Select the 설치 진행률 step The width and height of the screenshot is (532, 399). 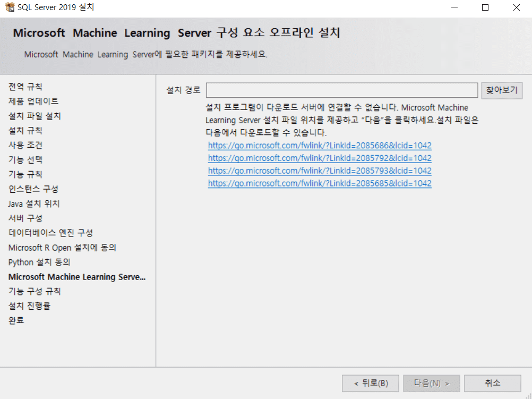29,306
